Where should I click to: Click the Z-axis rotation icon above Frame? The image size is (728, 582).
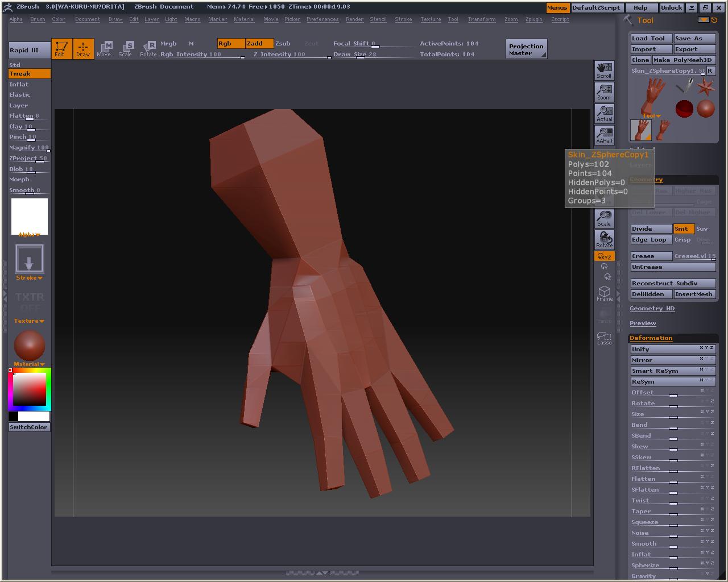click(607, 277)
